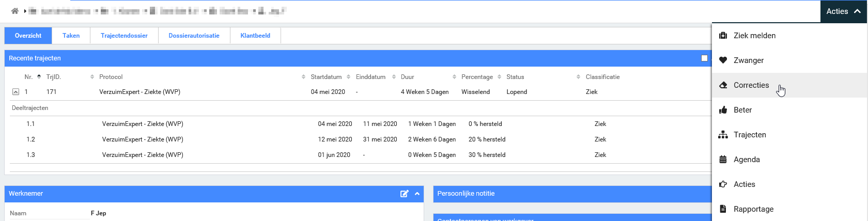The width and height of the screenshot is (868, 221).
Task: Sort table by Startdatum column
Action: (x=326, y=77)
